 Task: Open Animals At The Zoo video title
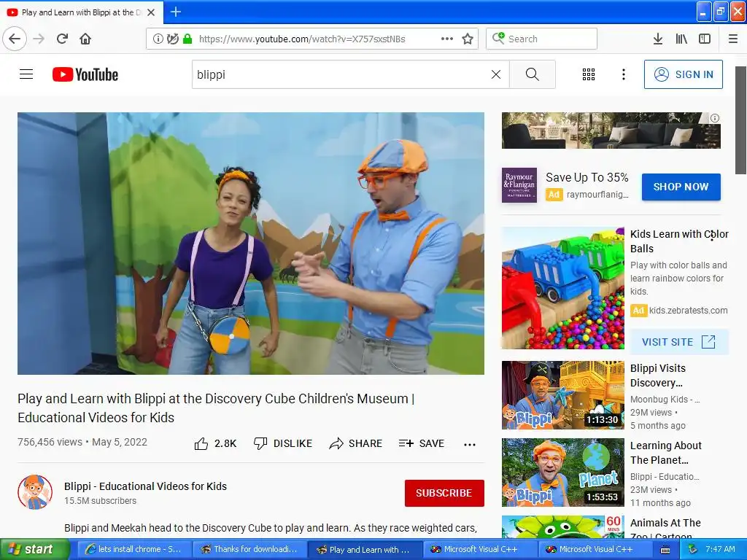[x=665, y=529]
